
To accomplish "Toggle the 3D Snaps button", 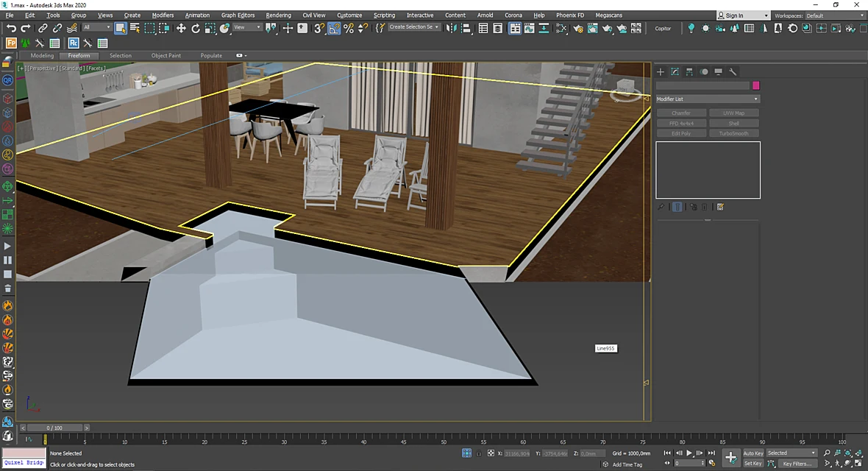I will click(319, 28).
